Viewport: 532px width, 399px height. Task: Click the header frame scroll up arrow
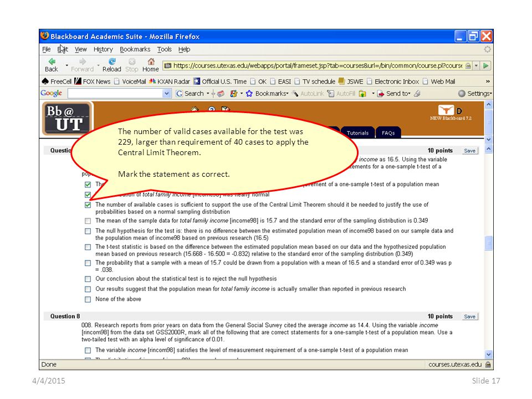pyautogui.click(x=489, y=105)
